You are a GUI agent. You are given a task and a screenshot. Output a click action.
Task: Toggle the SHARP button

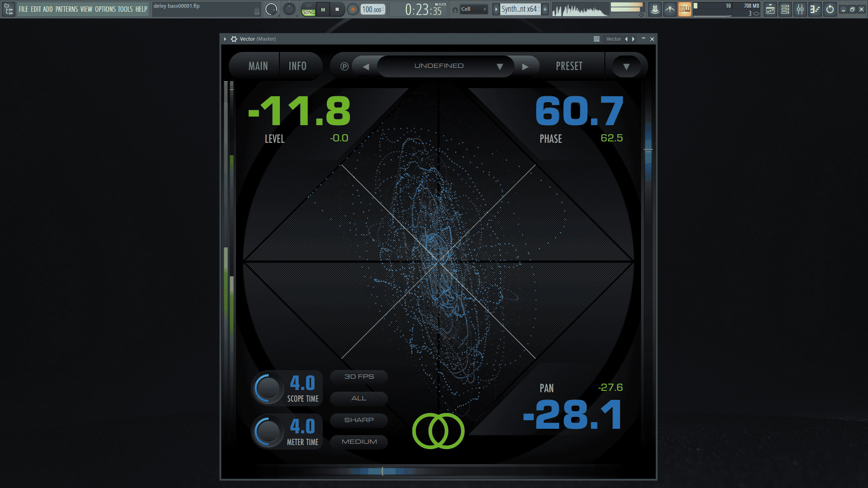point(359,420)
